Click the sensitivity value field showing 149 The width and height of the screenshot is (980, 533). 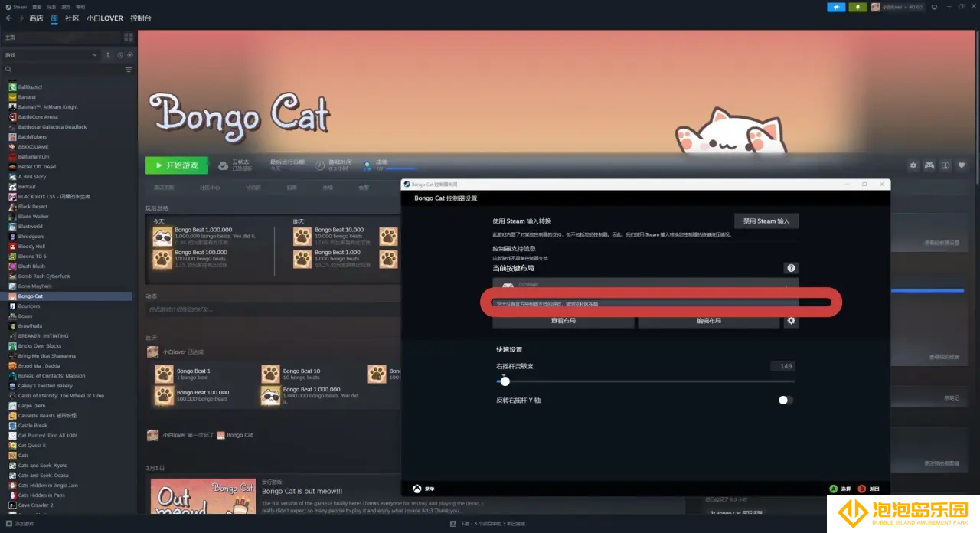point(782,366)
